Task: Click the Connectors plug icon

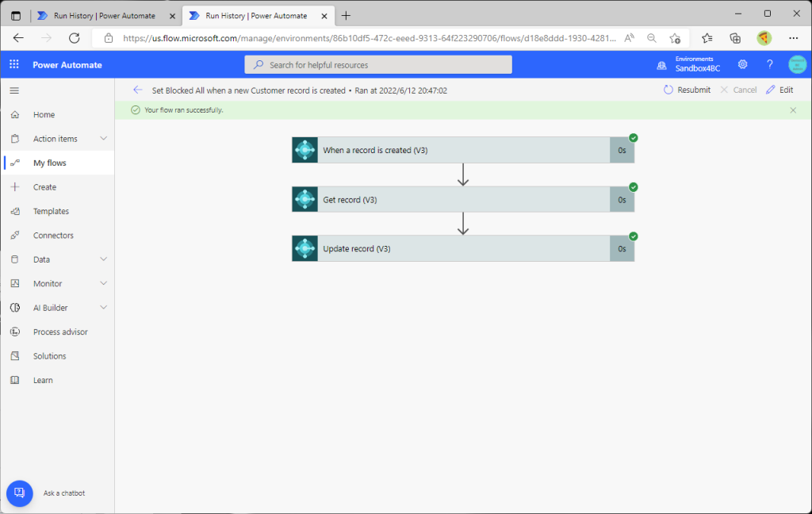Action: click(x=15, y=236)
